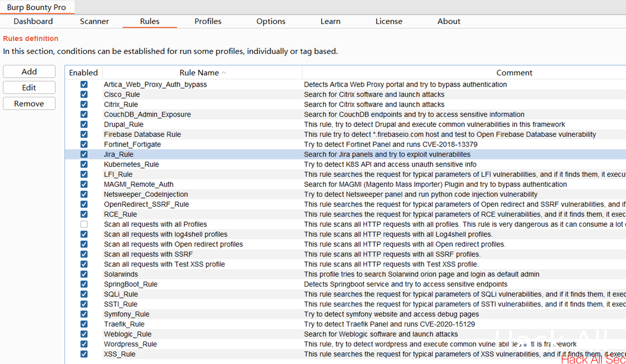Disable the LFI_Rule checkbox
Viewport: 626px width, 364px height.
coord(84,174)
